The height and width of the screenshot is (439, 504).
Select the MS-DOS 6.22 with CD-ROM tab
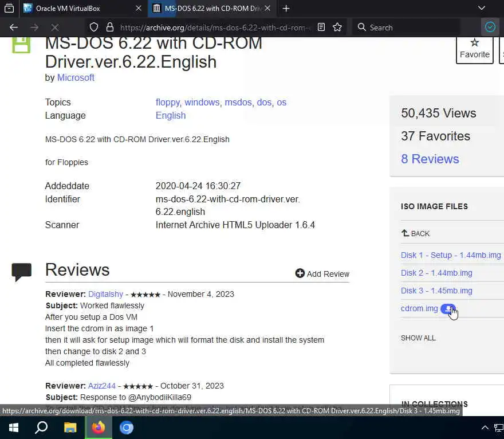[212, 9]
